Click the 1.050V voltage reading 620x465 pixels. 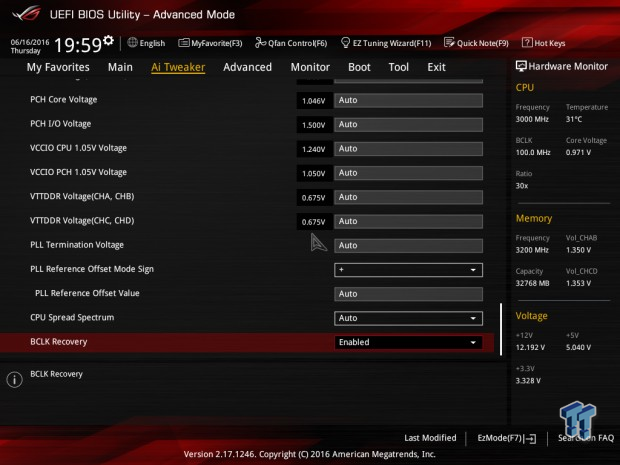(314, 173)
